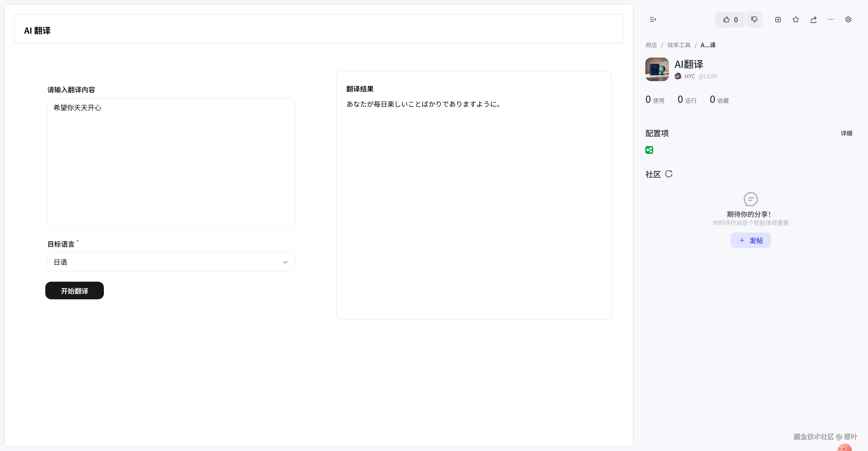Screen dimensions: 868x451
Task: Click the thumbs-down dislike icon
Action: click(x=754, y=20)
